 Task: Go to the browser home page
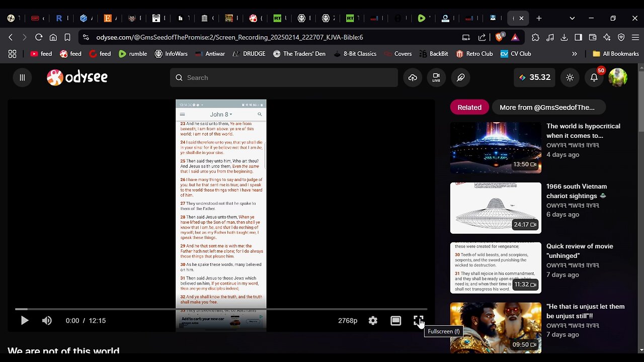pos(53,37)
